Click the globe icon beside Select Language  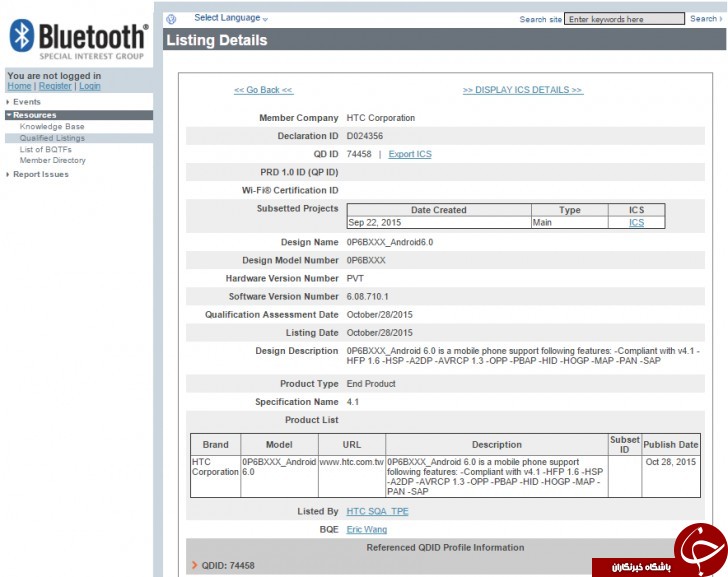[x=171, y=19]
